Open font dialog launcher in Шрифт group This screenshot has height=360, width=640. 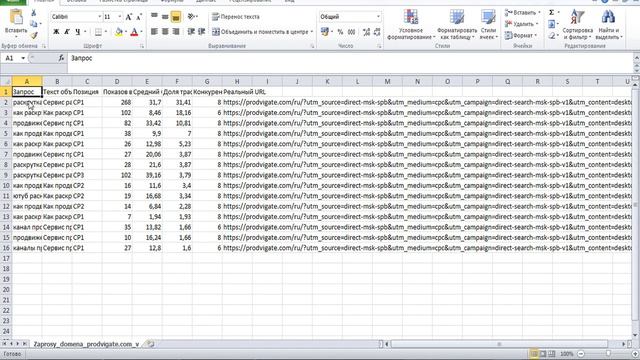142,46
